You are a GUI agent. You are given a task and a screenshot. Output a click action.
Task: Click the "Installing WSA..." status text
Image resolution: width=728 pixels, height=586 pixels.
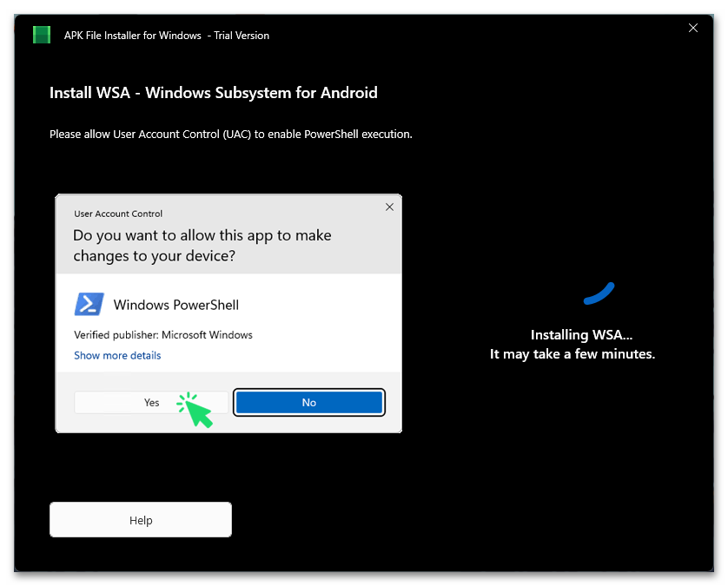581,334
